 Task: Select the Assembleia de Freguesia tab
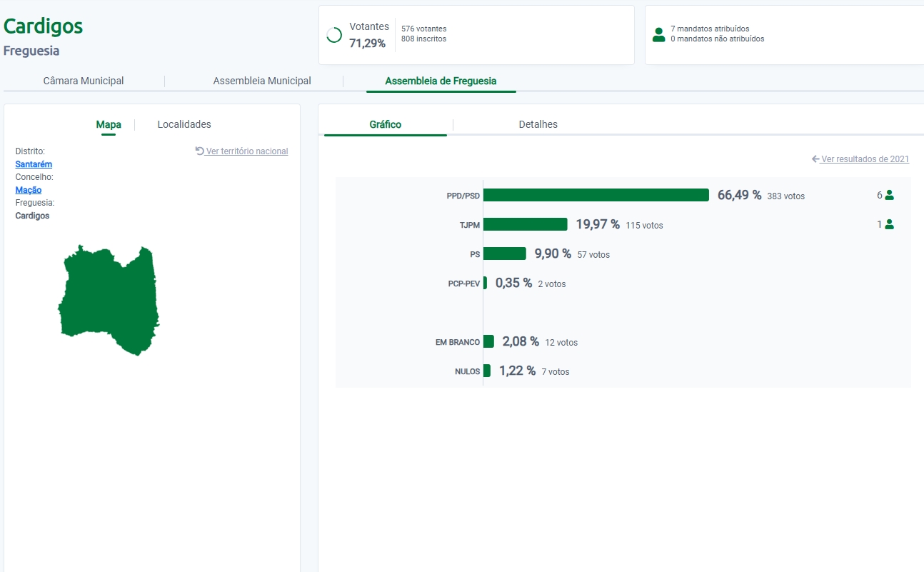coord(441,81)
